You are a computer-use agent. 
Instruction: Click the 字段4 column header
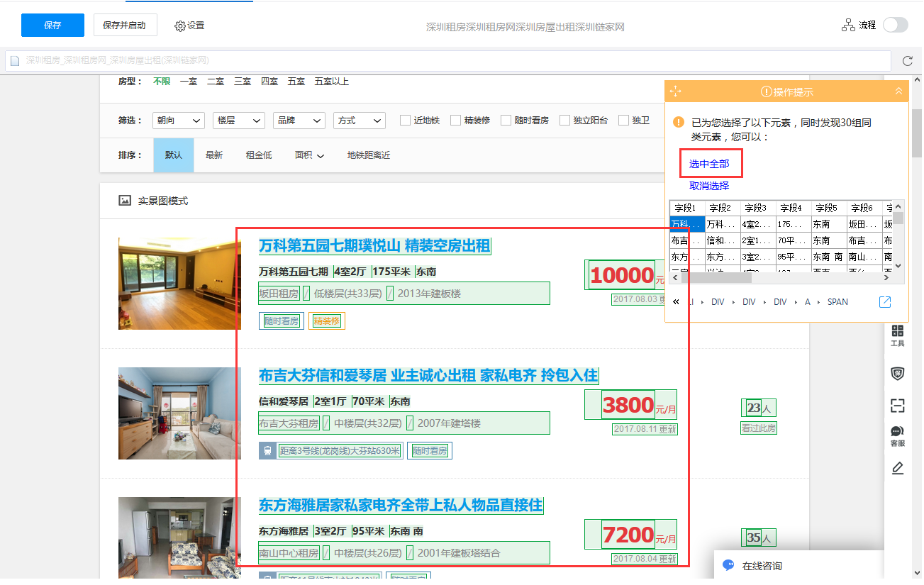[793, 208]
